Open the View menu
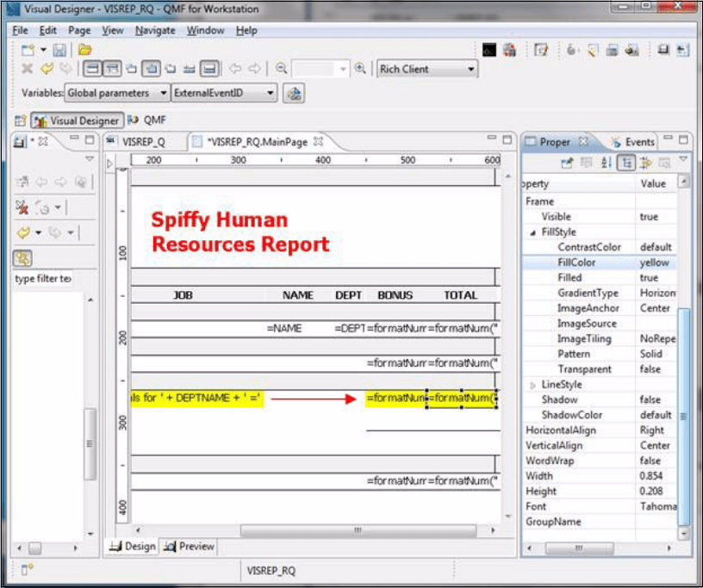Image resolution: width=703 pixels, height=588 pixels. (x=113, y=30)
